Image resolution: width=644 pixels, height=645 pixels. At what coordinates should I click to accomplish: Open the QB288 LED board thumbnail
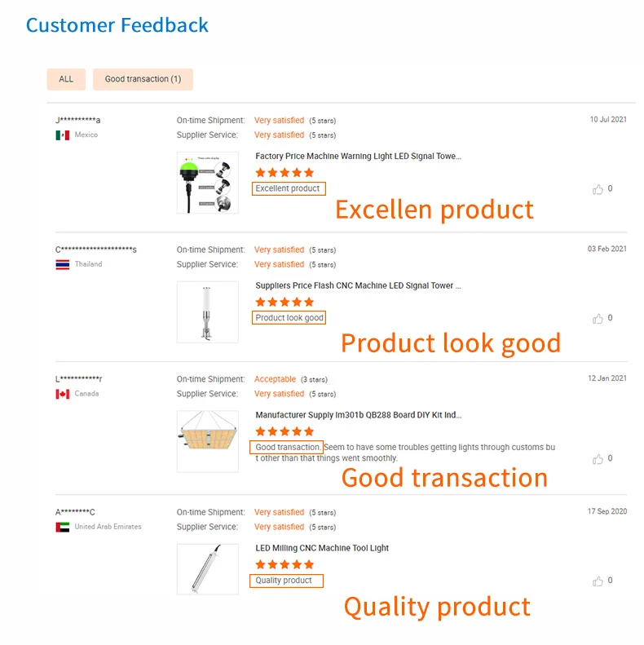point(207,441)
